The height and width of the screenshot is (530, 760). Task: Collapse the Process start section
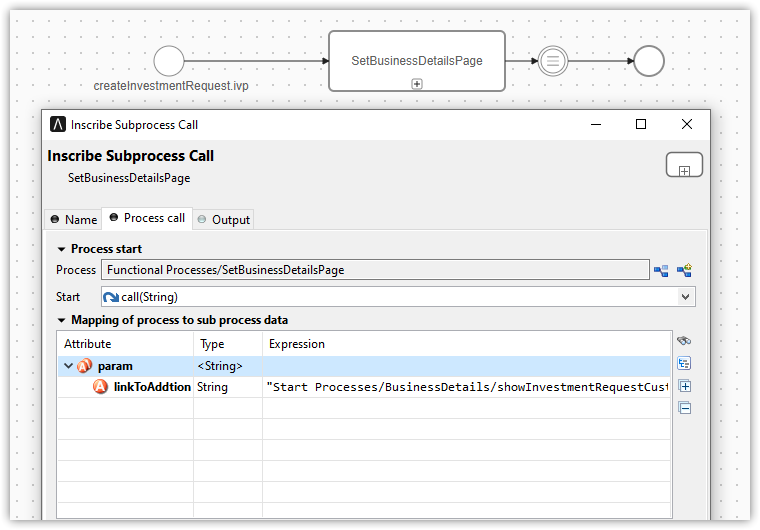pyautogui.click(x=62, y=249)
